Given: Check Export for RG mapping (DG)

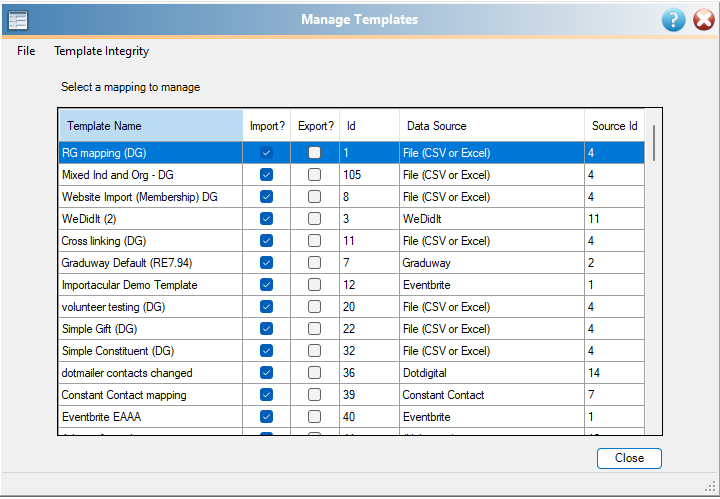Looking at the screenshot, I should click(x=315, y=152).
